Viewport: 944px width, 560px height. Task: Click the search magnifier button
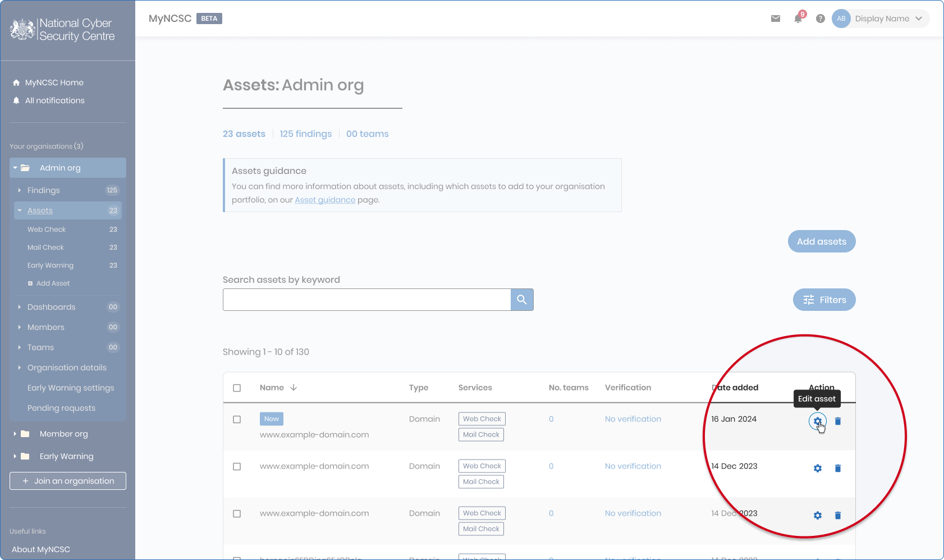pos(522,300)
